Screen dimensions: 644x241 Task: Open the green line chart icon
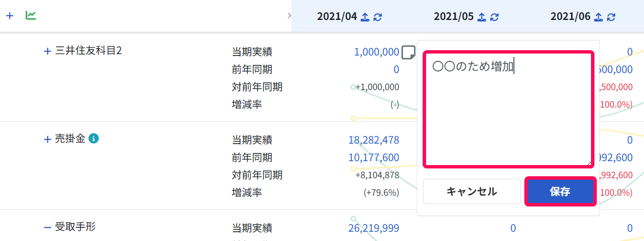point(31,16)
